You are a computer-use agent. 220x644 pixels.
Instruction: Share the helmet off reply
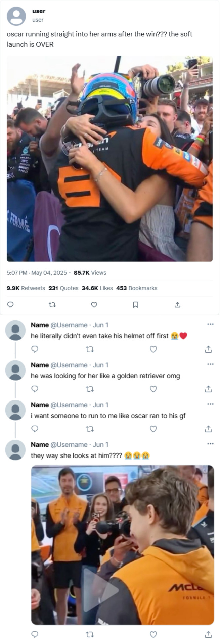pos(208,349)
